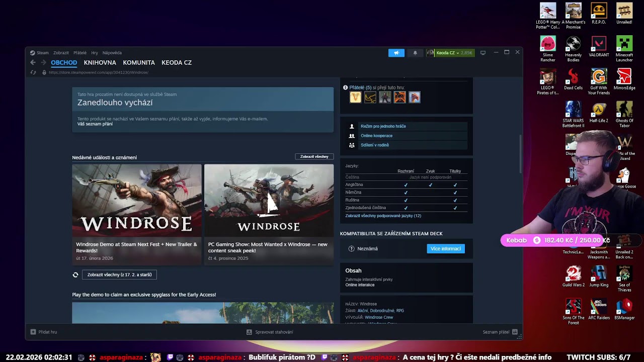Open the ARC Raiders desktop shortcut
This screenshot has width=644, height=362.
tap(599, 309)
